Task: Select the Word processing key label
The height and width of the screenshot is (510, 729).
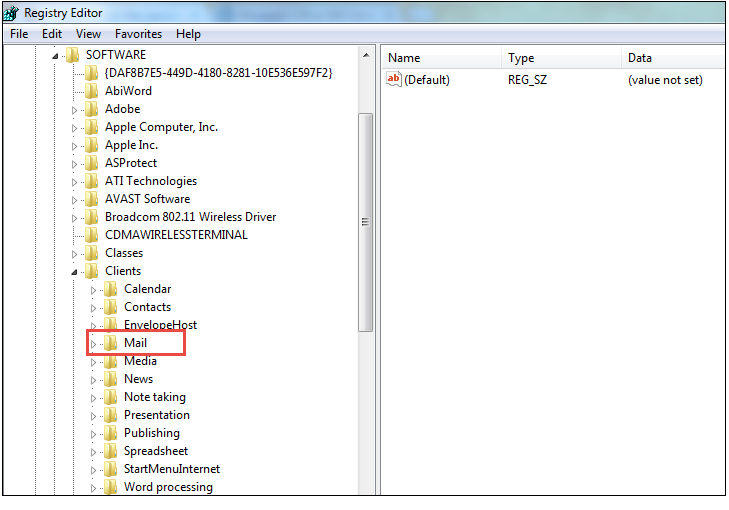Action: pyautogui.click(x=168, y=487)
